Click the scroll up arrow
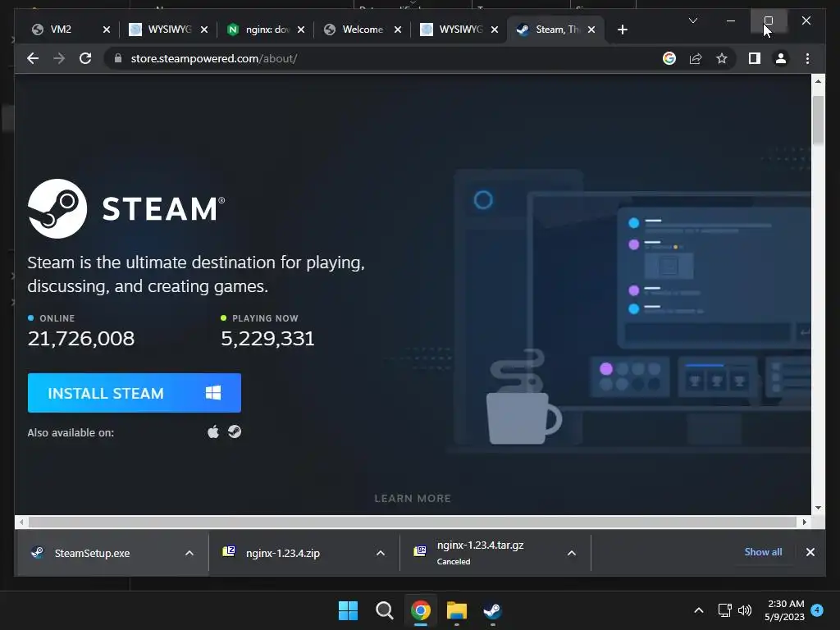The image size is (840, 630). coord(818,81)
